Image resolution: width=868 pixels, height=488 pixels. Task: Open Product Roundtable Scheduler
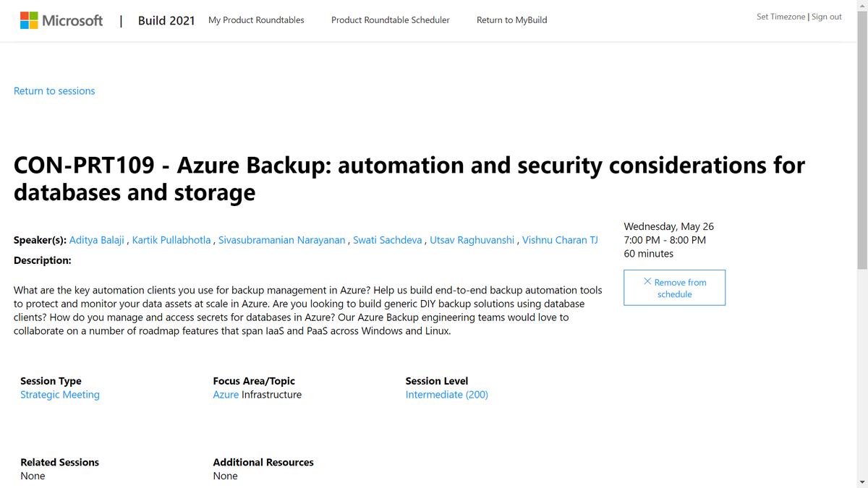coord(391,20)
